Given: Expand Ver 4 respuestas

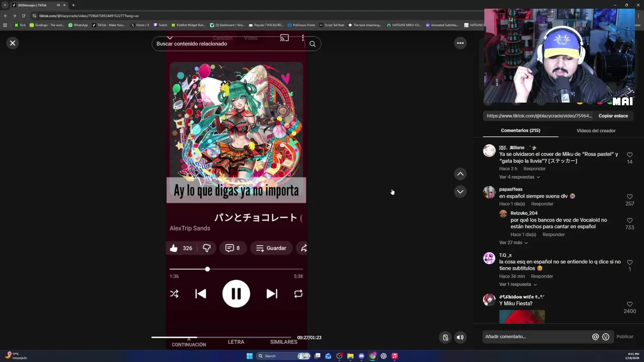Looking at the screenshot, I should pos(519,177).
